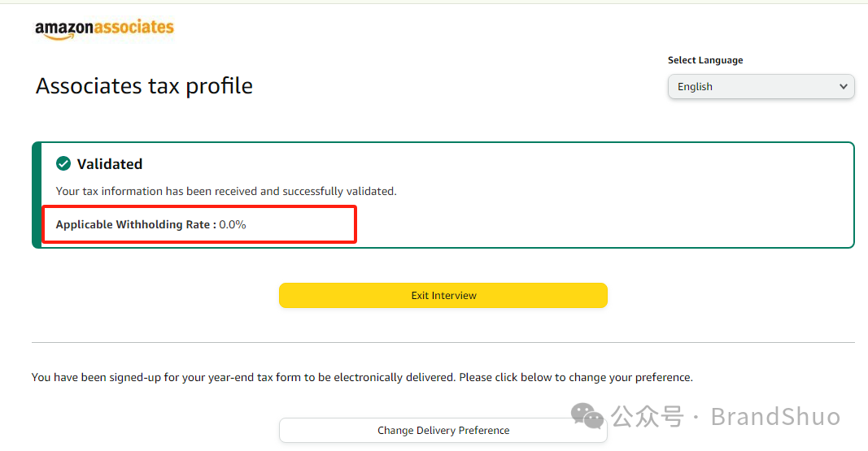Click the Amazon Associates logo
The image size is (868, 451).
(x=104, y=28)
